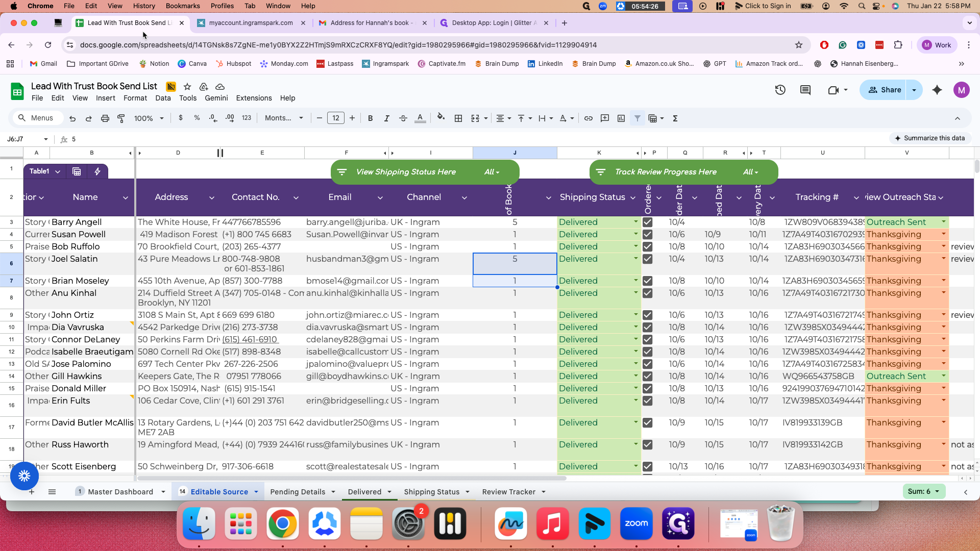
Task: Click the Functions sigma icon
Action: pos(675,118)
